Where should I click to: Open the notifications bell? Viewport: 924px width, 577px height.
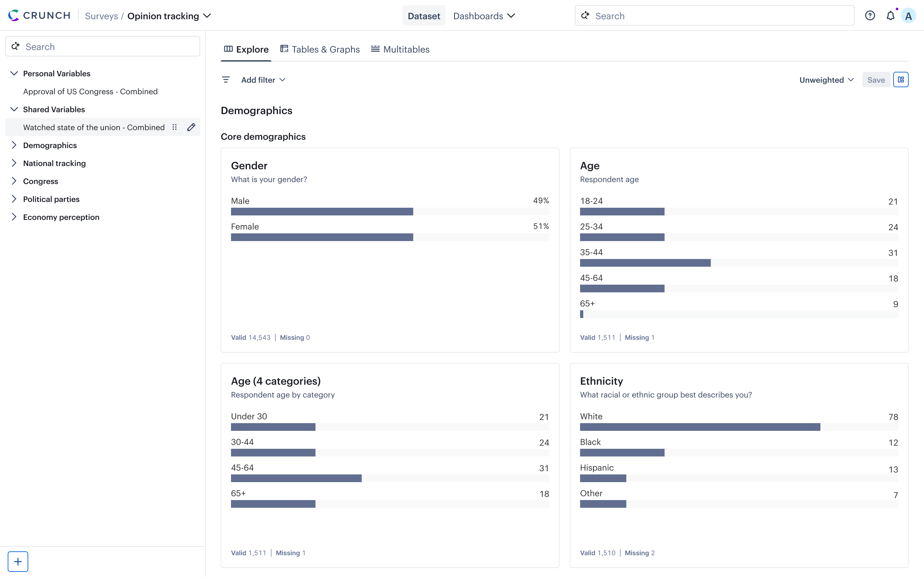coord(890,16)
